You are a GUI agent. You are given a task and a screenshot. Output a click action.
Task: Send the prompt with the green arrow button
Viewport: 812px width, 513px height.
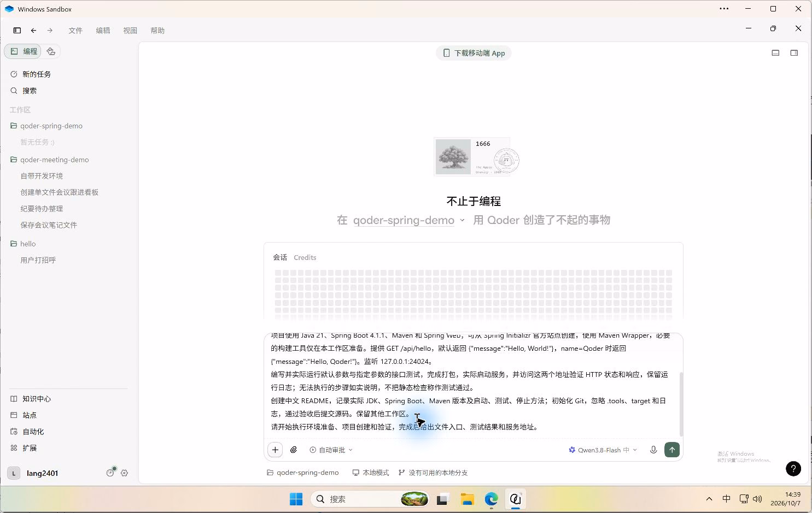click(x=672, y=450)
